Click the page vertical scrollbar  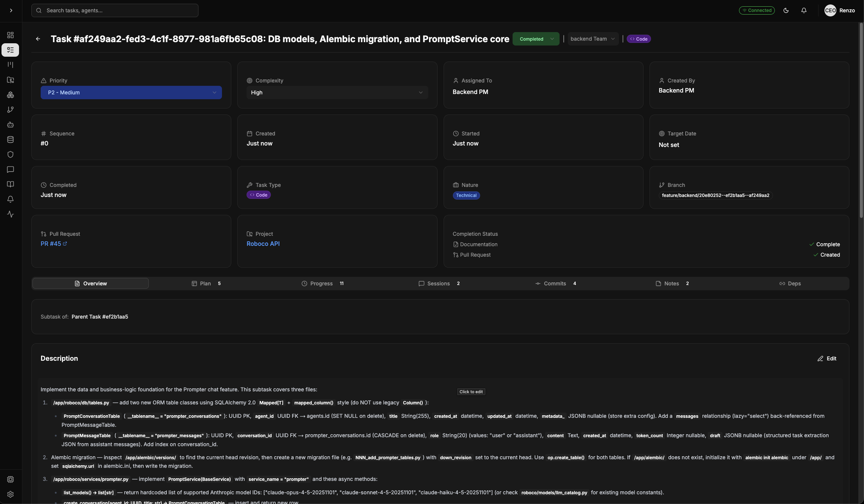(861, 120)
